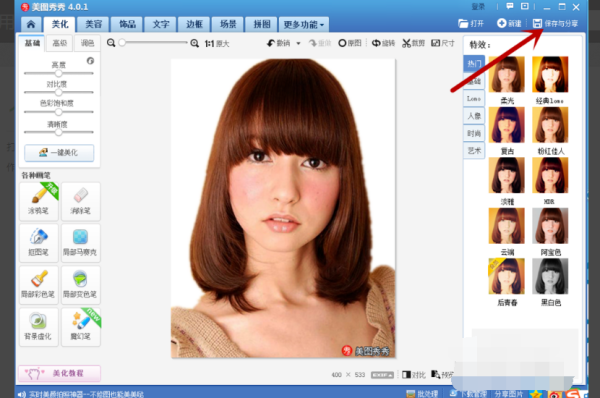
Task: Adjust the 色彩饱和度 saturation slider
Action: tap(59, 112)
